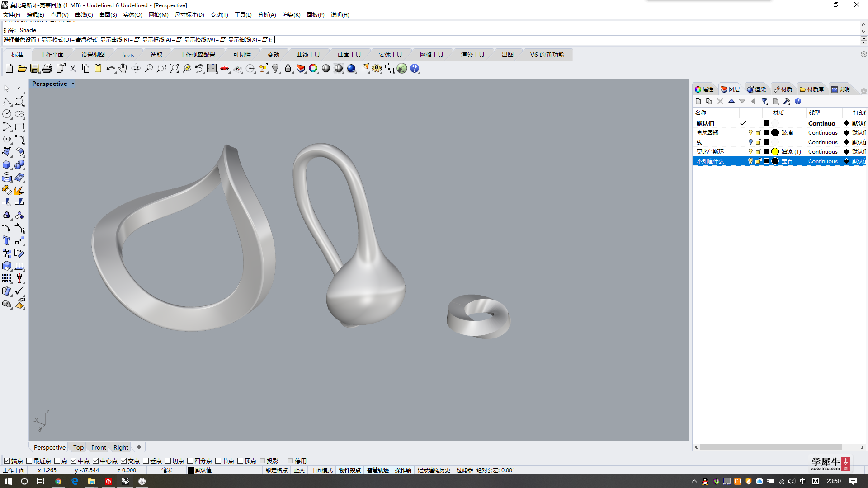Toggle the 中点 osnap checkbox
The image size is (868, 488).
coord(74,461)
